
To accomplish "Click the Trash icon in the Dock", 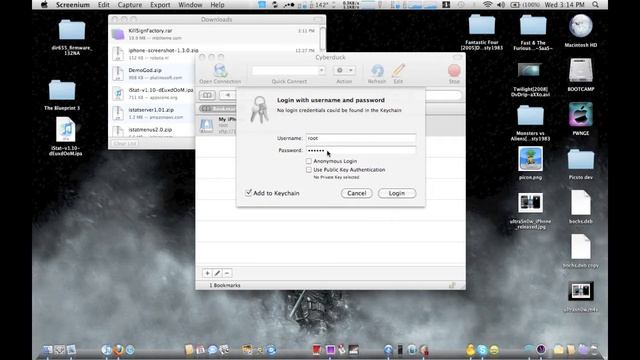I will 594,350.
